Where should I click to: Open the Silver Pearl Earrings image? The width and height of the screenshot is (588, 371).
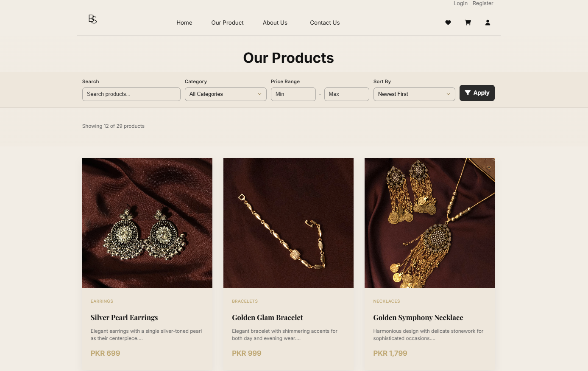147,222
